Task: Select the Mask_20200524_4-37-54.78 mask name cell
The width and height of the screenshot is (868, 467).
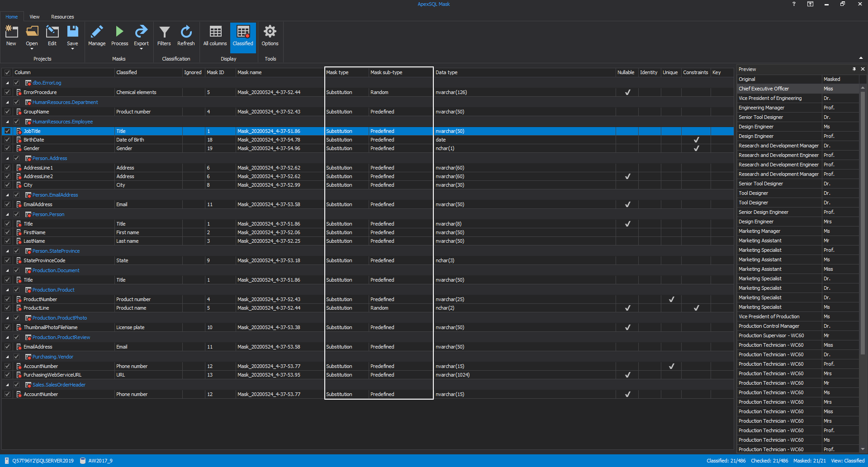Action: [x=280, y=140]
